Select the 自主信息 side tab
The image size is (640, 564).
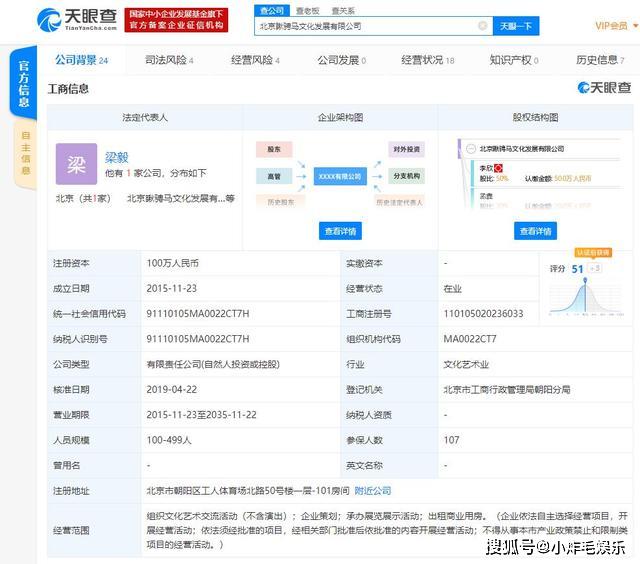click(25, 153)
